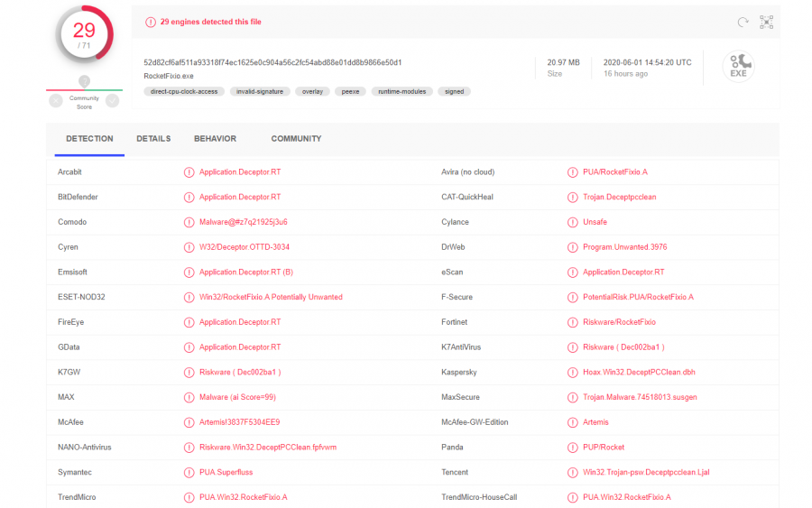
Task: Click warning icon in DrWeb row
Action: 572,247
